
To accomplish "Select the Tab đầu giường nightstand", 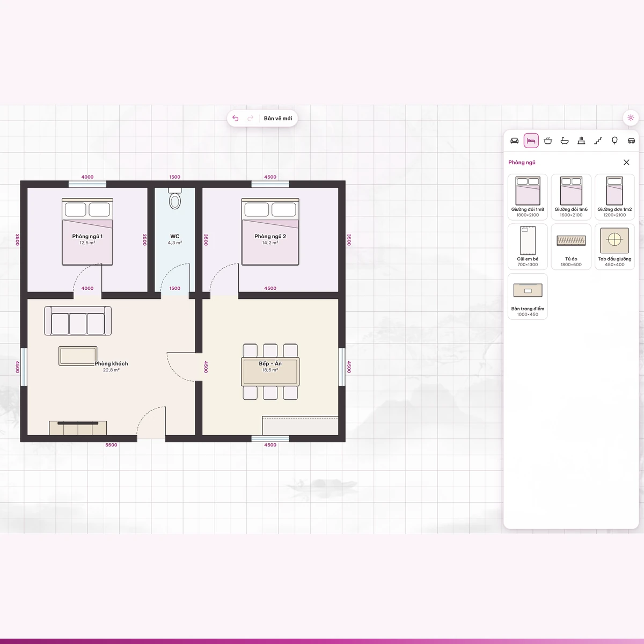I will [614, 247].
